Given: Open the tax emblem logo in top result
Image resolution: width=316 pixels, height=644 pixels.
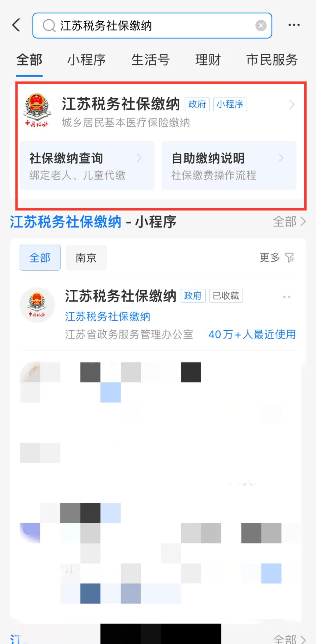Looking at the screenshot, I should [x=37, y=110].
